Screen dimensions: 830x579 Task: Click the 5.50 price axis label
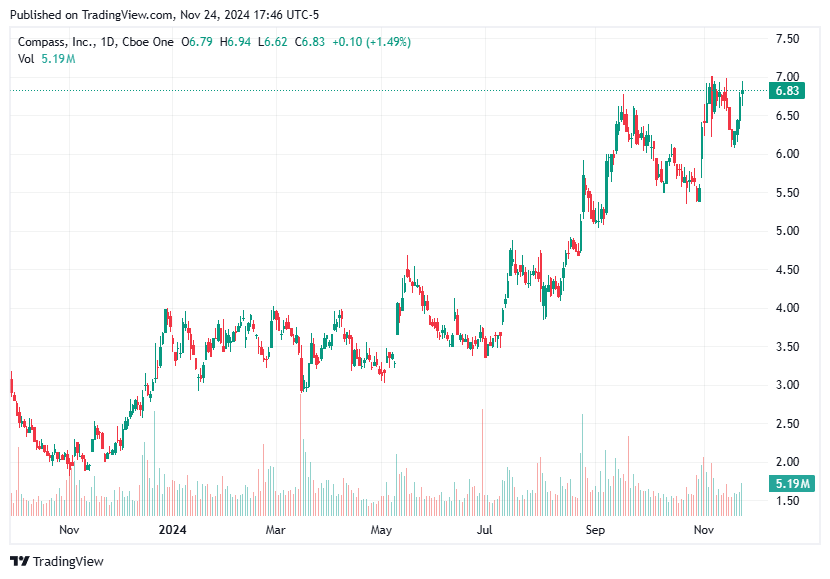[787, 193]
